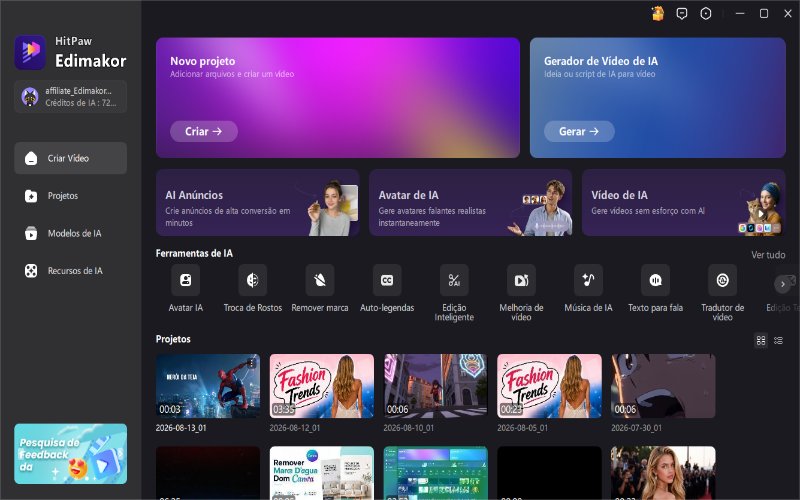Open the Auto-legendas tool
Viewport: 800px width, 500px height.
pos(387,280)
